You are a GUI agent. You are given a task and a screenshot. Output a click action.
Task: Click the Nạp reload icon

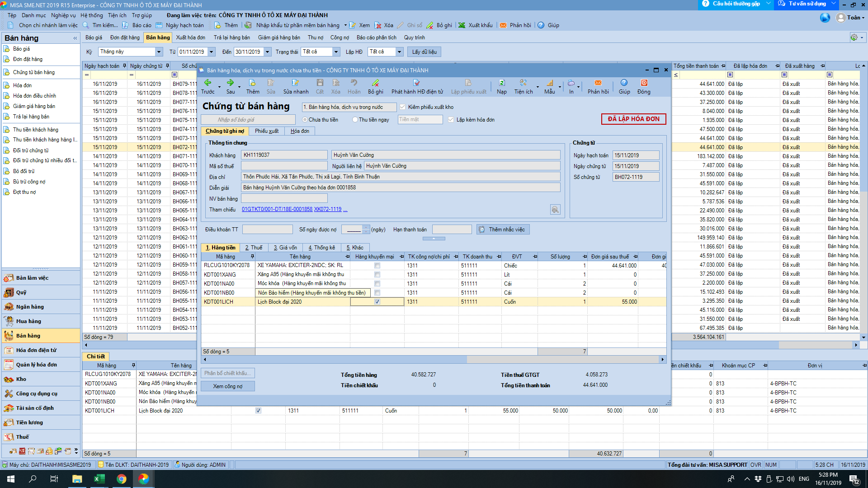[x=501, y=83]
